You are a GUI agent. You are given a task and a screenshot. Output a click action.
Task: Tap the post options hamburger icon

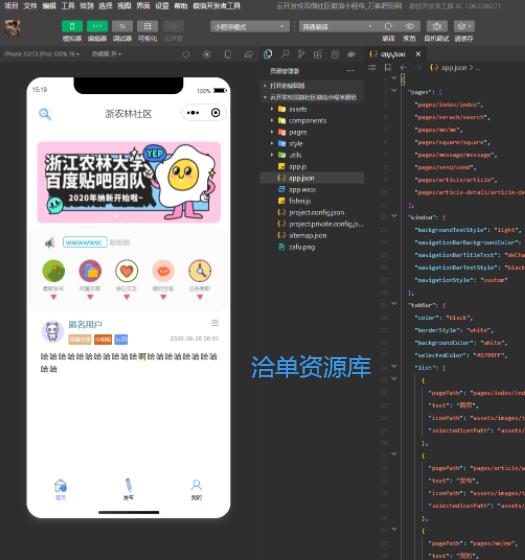point(215,323)
